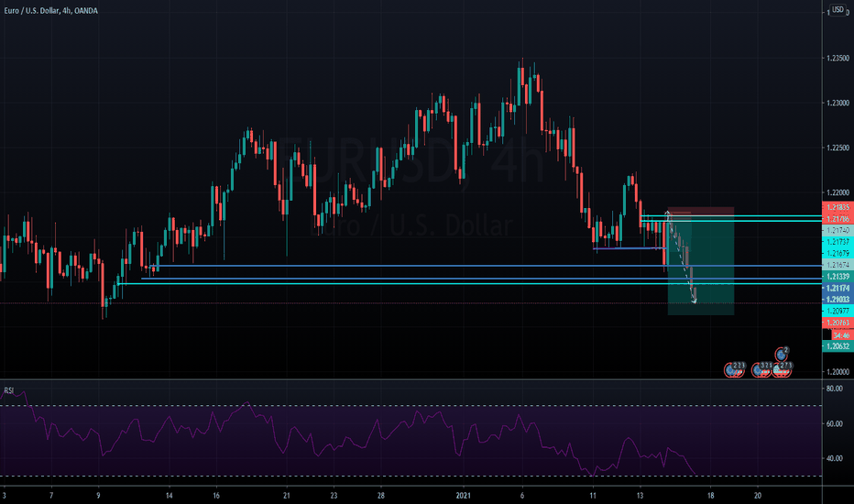Click the 1.21339 green price label
Image resolution: width=854 pixels, height=504 pixels.
click(x=838, y=277)
